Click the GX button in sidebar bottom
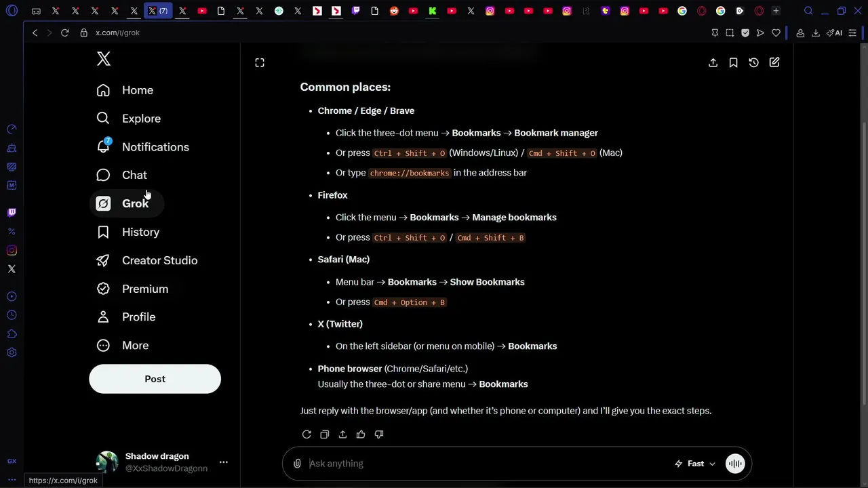The image size is (868, 488). (x=12, y=461)
